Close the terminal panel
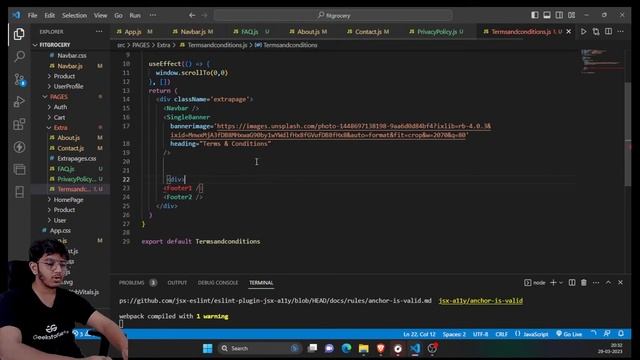 tap(620, 282)
